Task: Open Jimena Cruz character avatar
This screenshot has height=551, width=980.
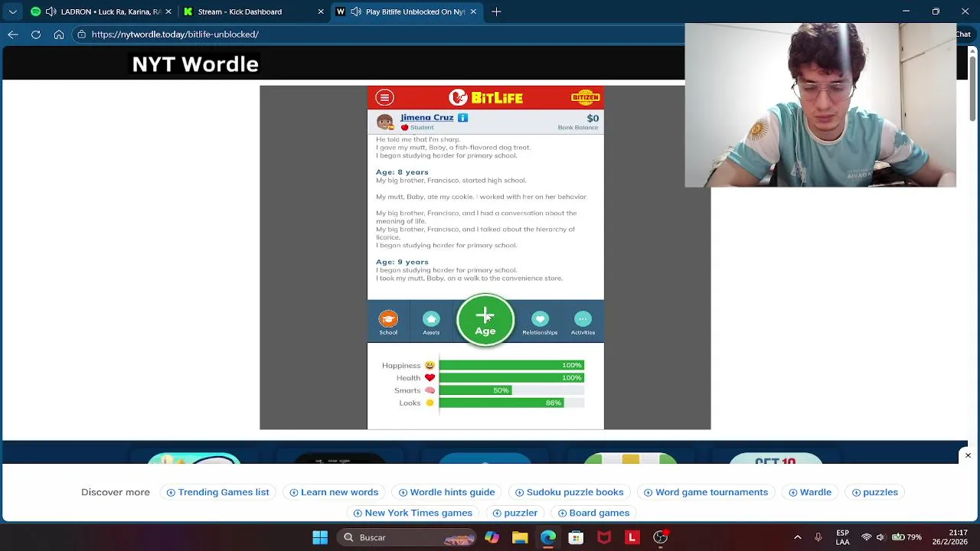Action: [x=385, y=122]
